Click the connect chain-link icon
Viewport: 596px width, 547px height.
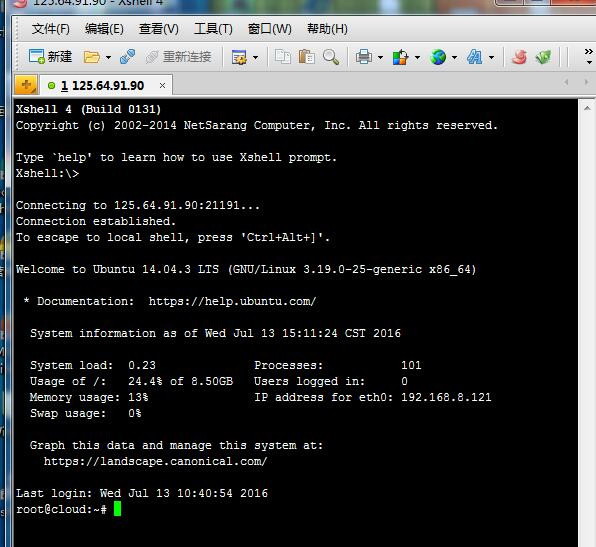(127, 57)
